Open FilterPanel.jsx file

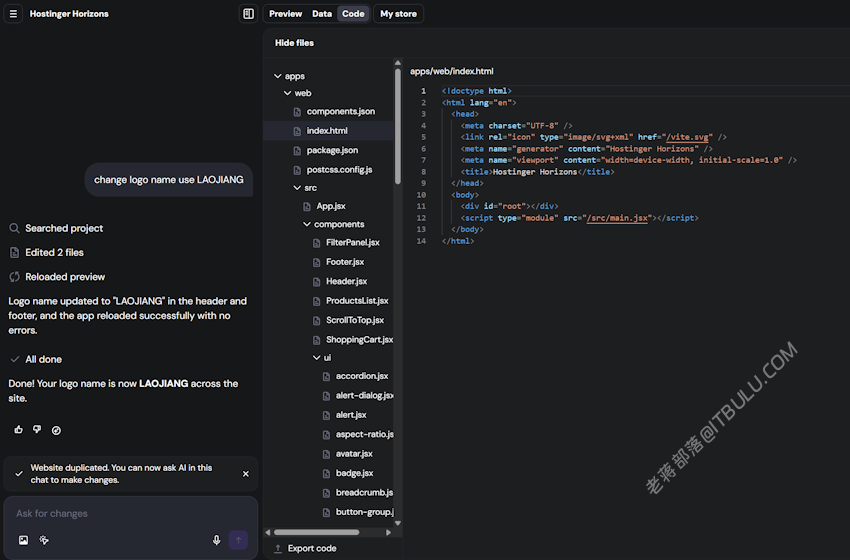coord(353,242)
